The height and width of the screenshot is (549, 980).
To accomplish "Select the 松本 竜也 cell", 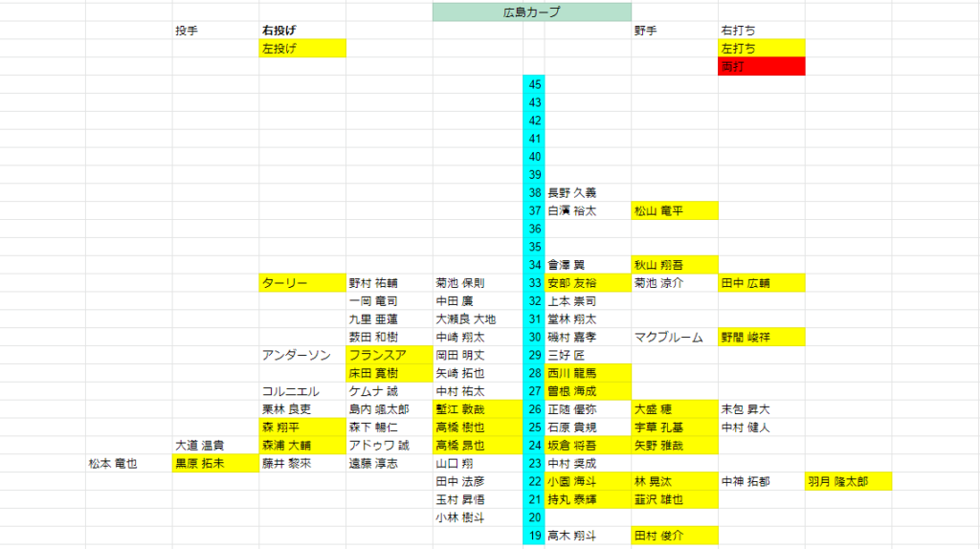I will (x=129, y=464).
